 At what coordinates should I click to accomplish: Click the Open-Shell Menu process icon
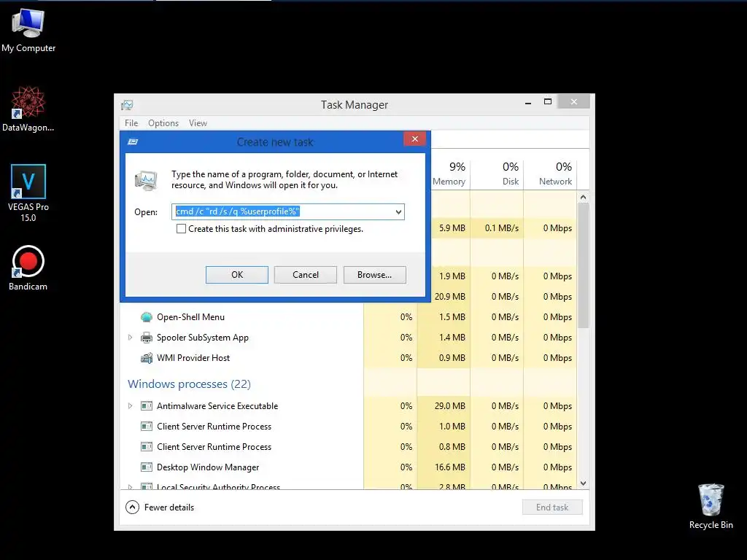click(146, 317)
